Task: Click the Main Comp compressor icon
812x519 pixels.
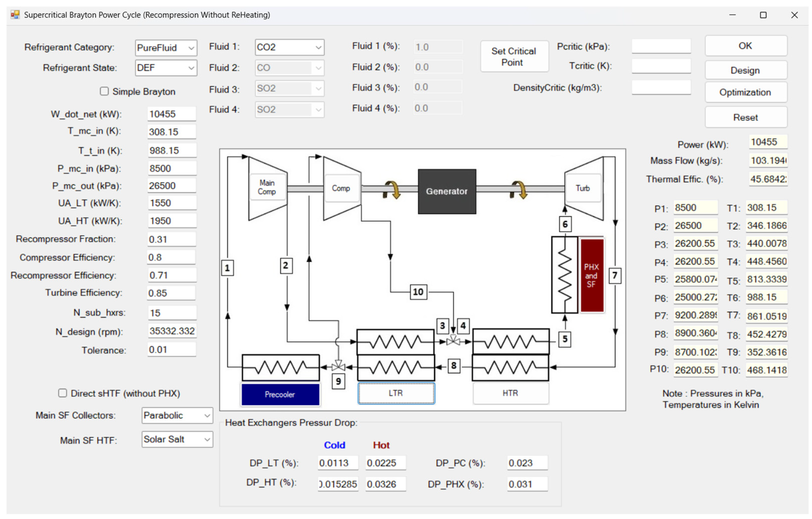Action: pyautogui.click(x=267, y=187)
